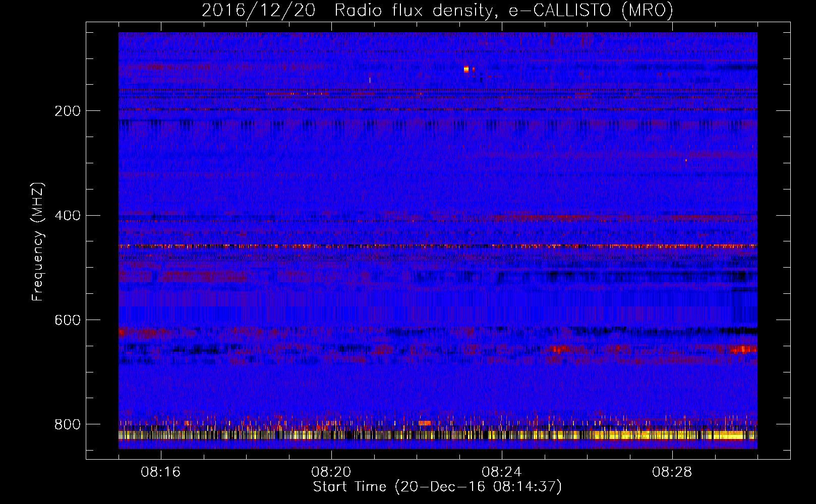Click the 400 frequency tick label
Screen dimensions: 816x504
coord(68,216)
